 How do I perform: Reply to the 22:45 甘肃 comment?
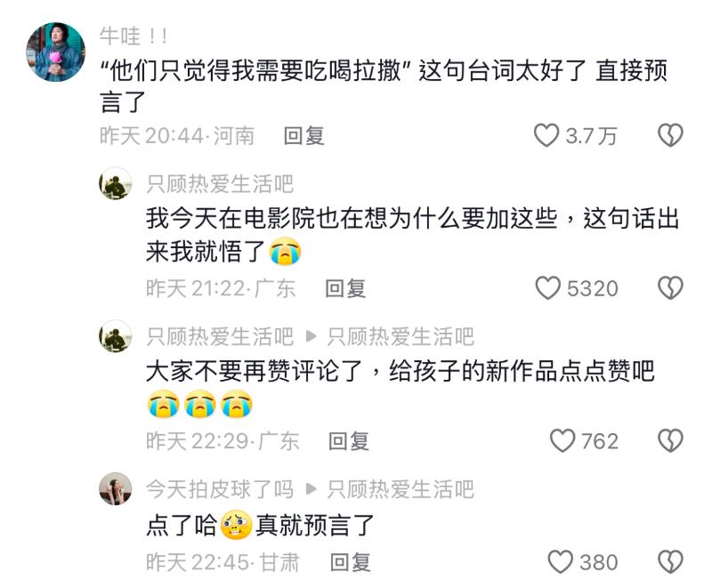pos(350,562)
